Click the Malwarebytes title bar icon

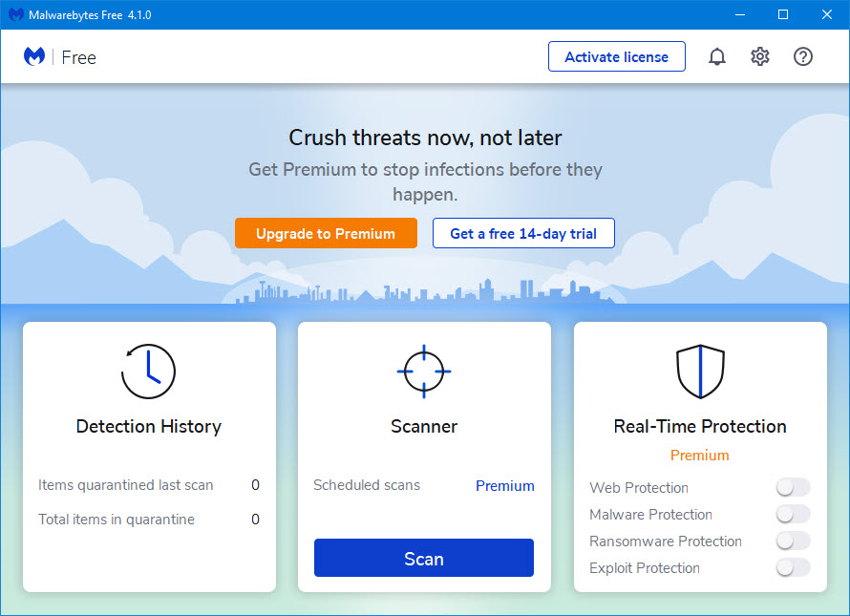(16, 15)
